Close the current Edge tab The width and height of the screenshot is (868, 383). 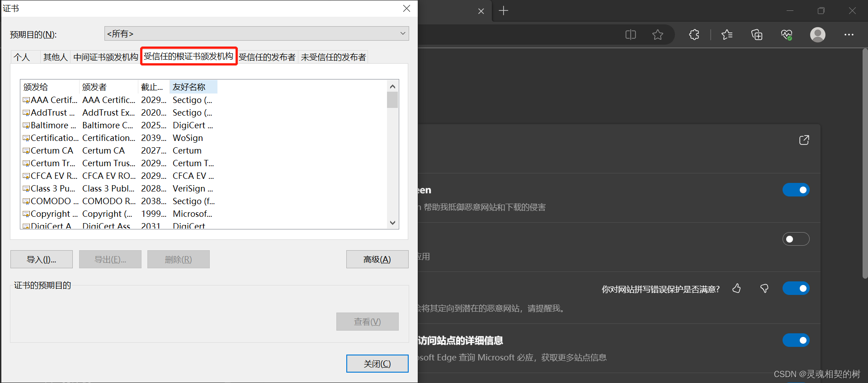click(481, 11)
